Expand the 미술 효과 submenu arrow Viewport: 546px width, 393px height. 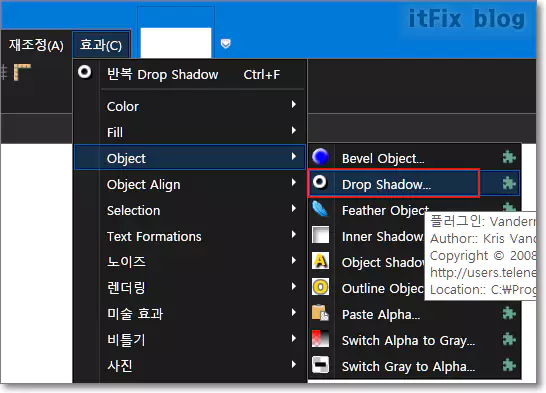point(294,312)
